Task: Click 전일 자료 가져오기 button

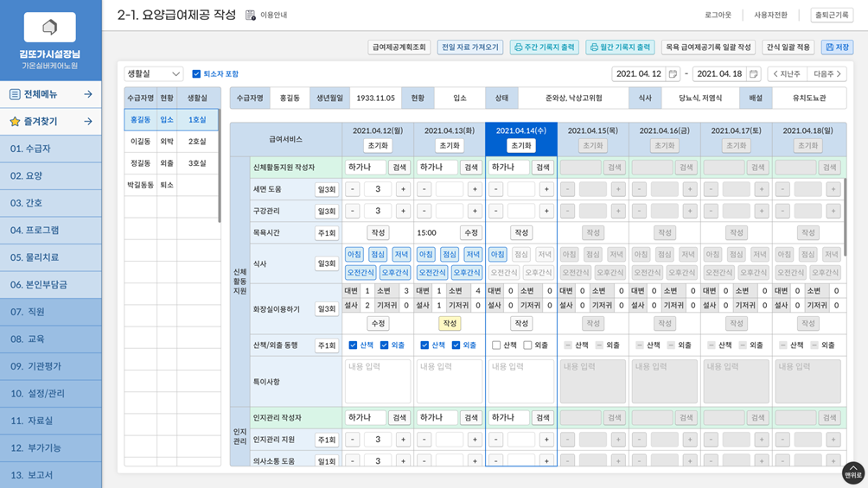Action: [x=470, y=47]
